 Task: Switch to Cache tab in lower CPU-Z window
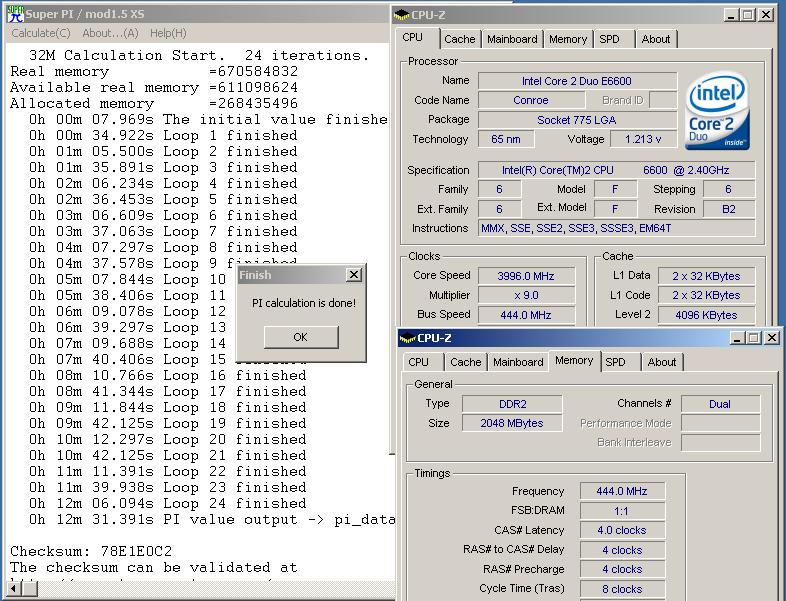(466, 362)
